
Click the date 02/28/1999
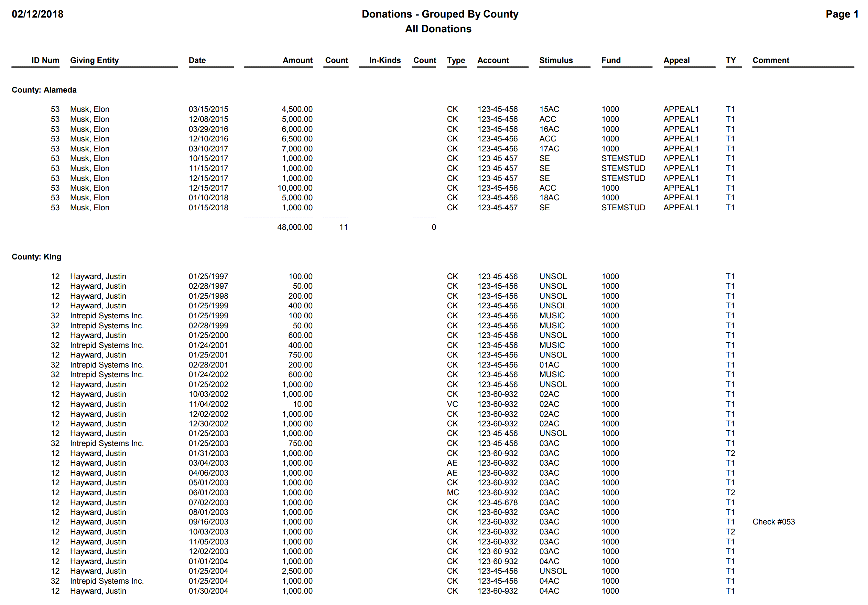(208, 326)
